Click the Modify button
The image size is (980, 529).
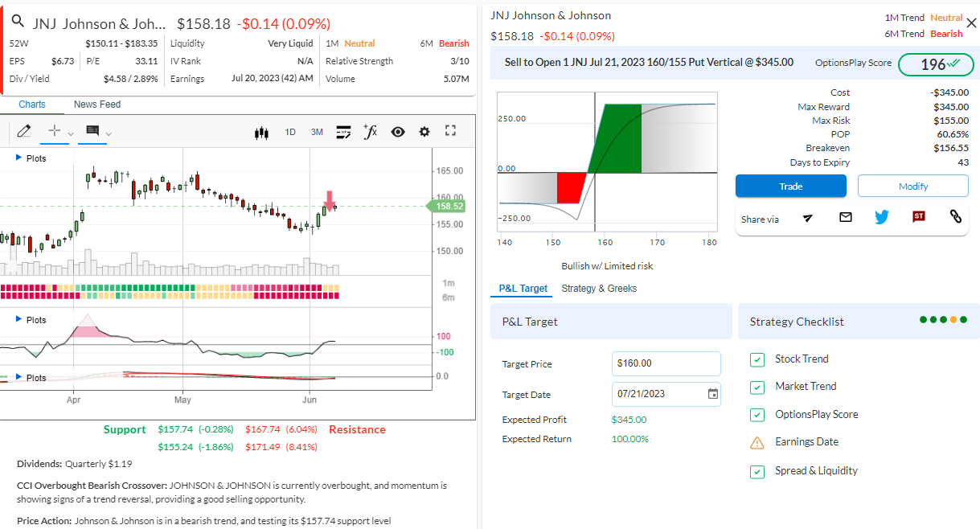(913, 186)
